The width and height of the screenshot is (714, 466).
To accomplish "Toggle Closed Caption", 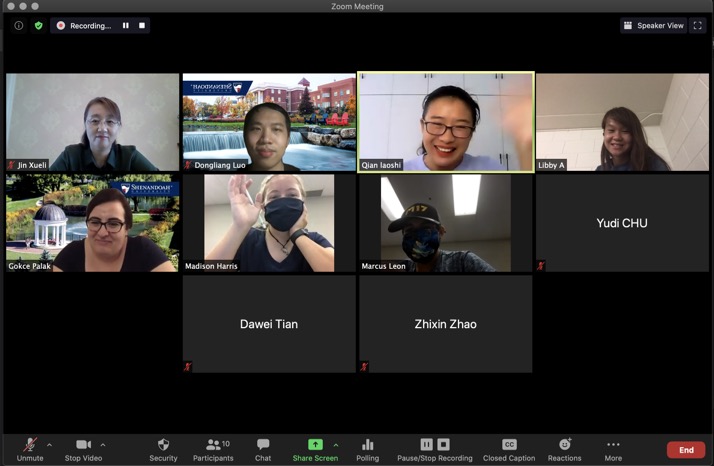I will click(x=509, y=450).
